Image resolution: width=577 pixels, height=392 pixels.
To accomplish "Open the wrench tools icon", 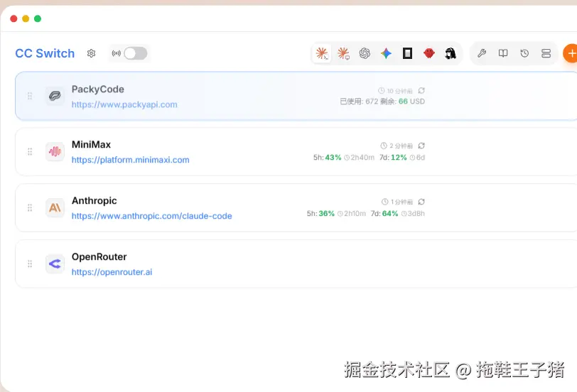I will [482, 53].
